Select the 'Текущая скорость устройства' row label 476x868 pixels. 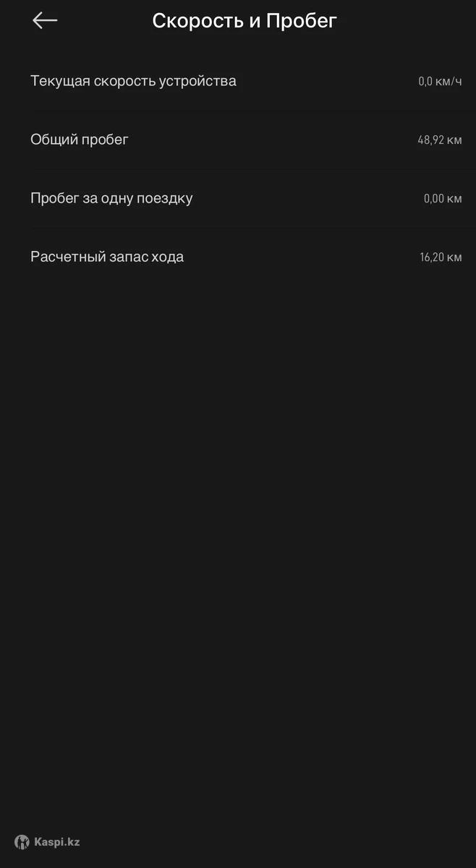point(133,81)
